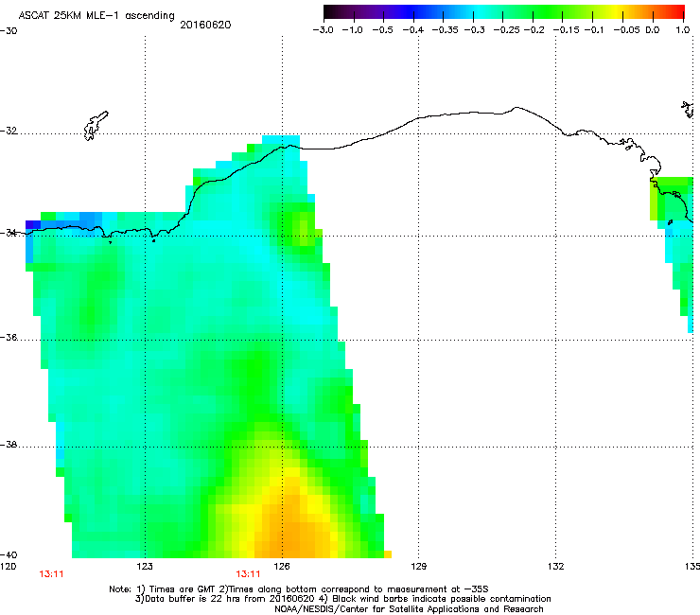Select the -0.05 color scale label
Viewport: 700px width, 615px height.
pos(626,30)
